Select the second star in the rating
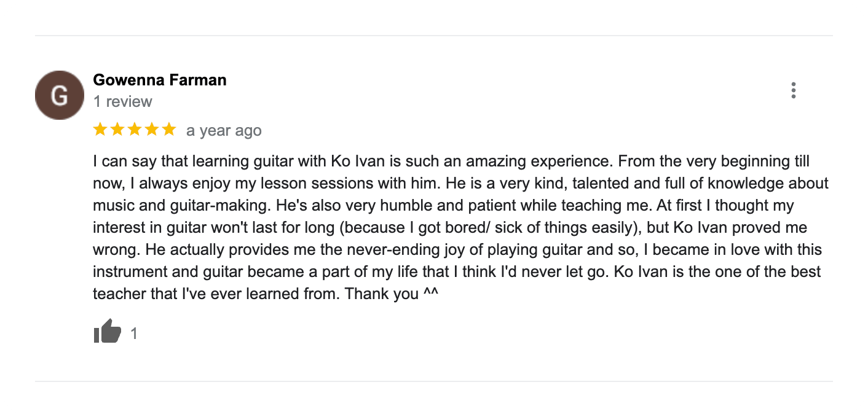 tap(117, 130)
